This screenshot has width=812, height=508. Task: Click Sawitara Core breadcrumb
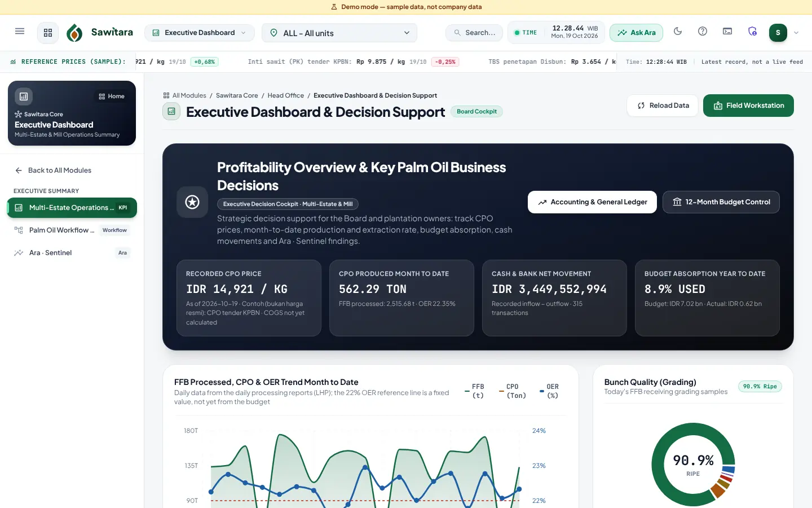point(237,95)
